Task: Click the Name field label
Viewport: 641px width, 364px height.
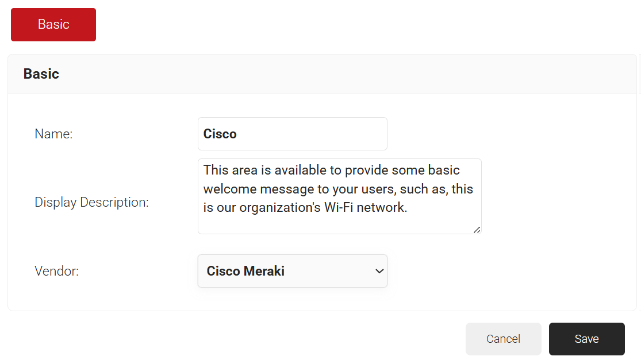Action: coord(53,134)
